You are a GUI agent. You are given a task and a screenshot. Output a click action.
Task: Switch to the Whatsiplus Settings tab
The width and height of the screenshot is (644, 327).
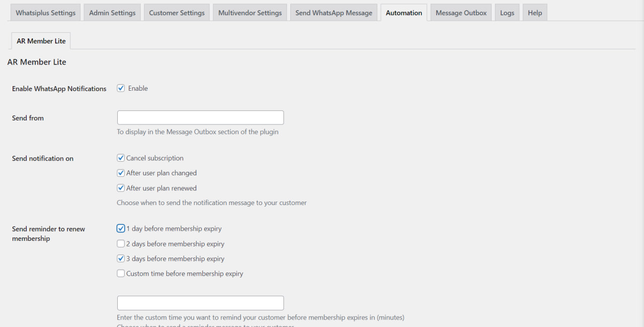[45, 12]
